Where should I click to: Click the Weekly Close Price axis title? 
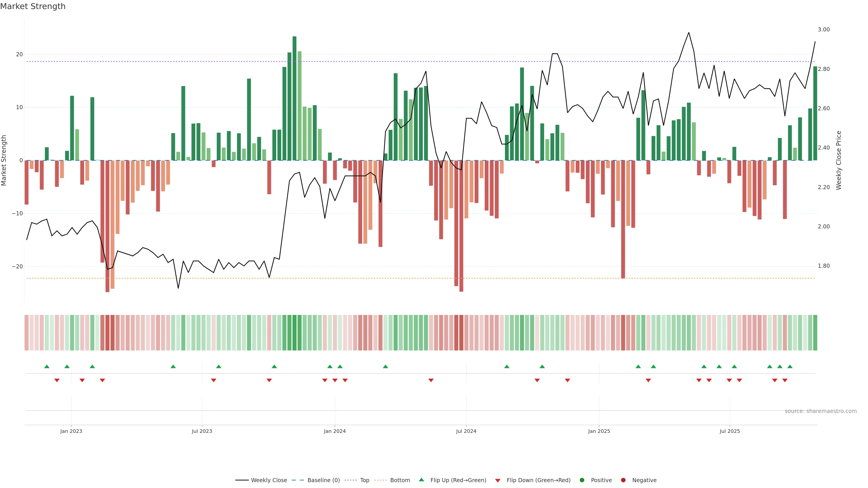coord(839,160)
